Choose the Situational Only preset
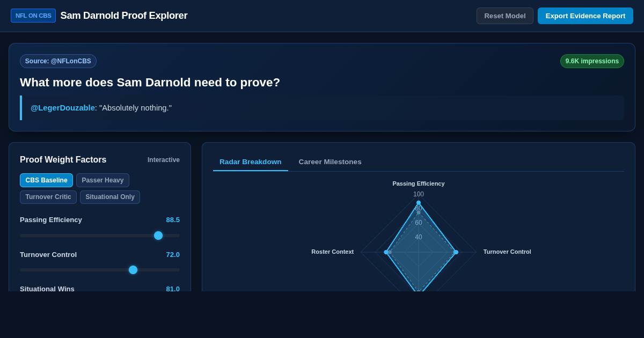Image resolution: width=644 pixels, height=338 pixels. click(110, 197)
